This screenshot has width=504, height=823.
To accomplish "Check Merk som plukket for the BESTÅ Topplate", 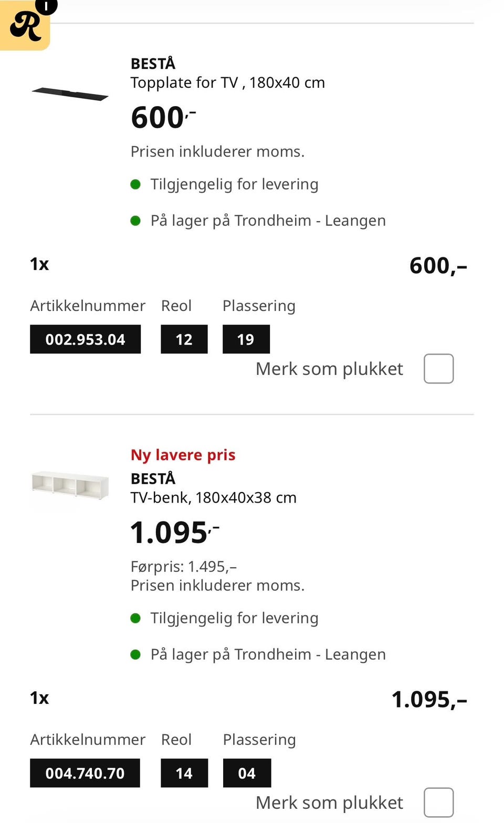I will point(438,369).
